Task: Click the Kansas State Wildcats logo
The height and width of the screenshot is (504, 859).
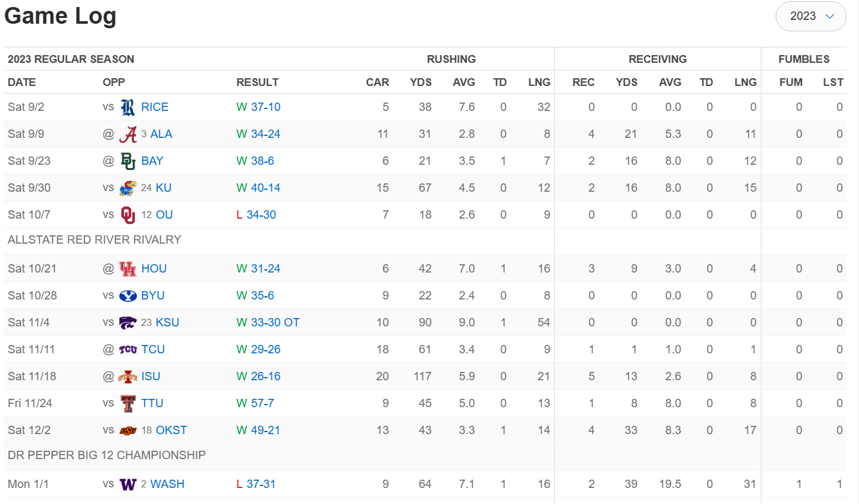Action: [128, 323]
